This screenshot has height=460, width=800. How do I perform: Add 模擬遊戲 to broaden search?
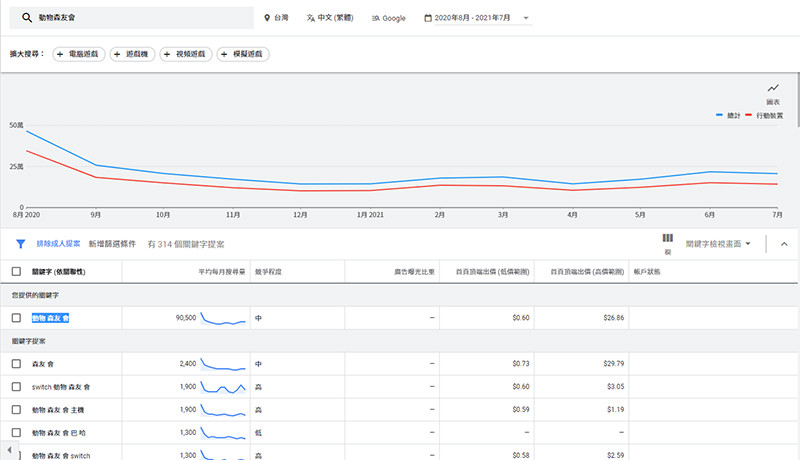pyautogui.click(x=243, y=54)
